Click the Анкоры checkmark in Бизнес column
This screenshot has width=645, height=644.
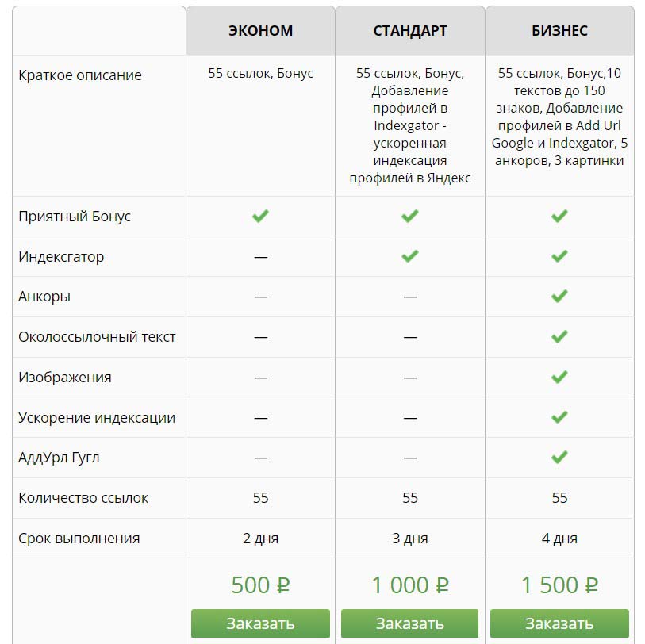(559, 297)
